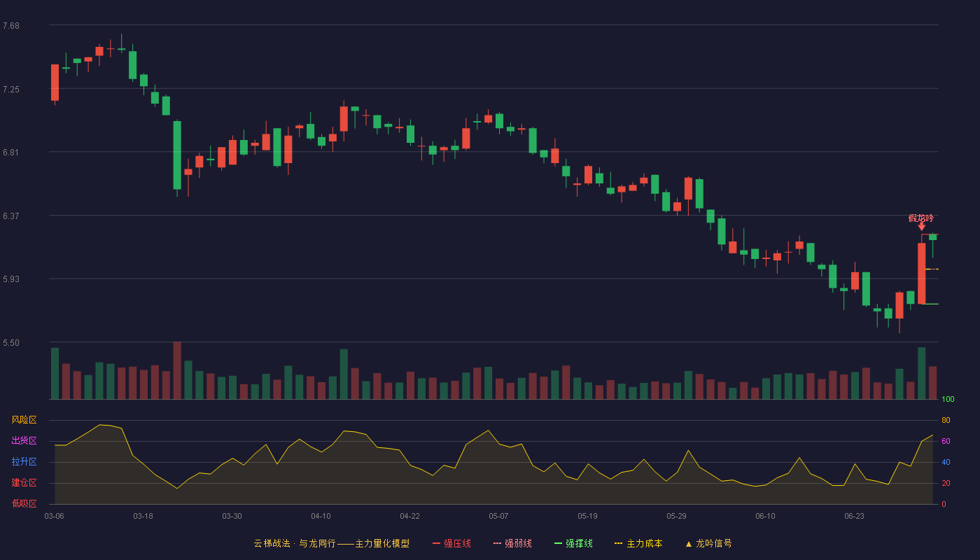Click the 7.68 price axis label

pos(10,26)
